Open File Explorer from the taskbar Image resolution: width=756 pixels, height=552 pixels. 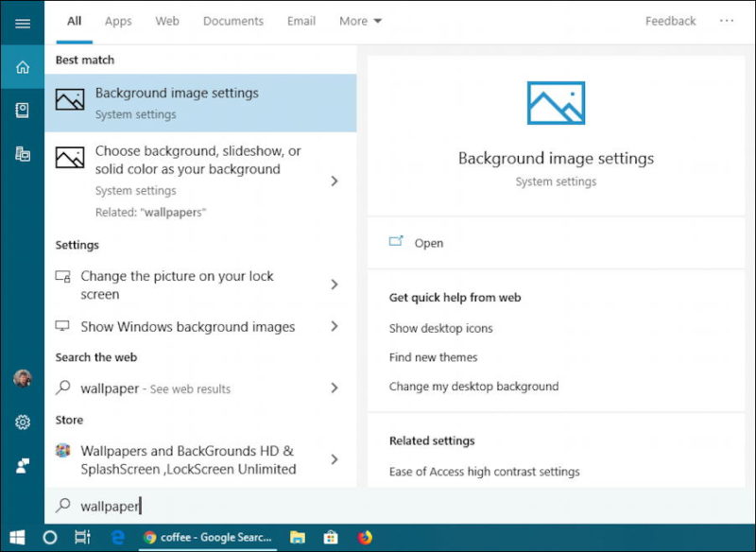[x=298, y=536]
